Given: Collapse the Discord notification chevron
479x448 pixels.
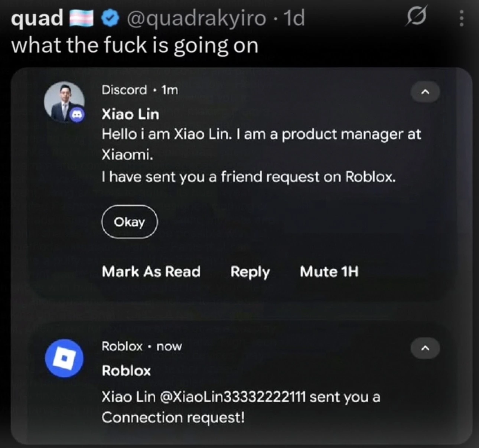Looking at the screenshot, I should 425,92.
